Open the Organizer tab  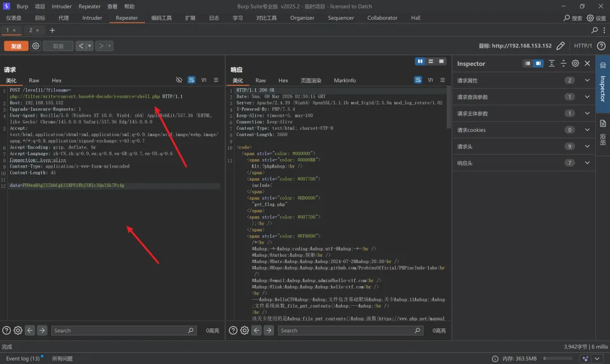click(302, 18)
